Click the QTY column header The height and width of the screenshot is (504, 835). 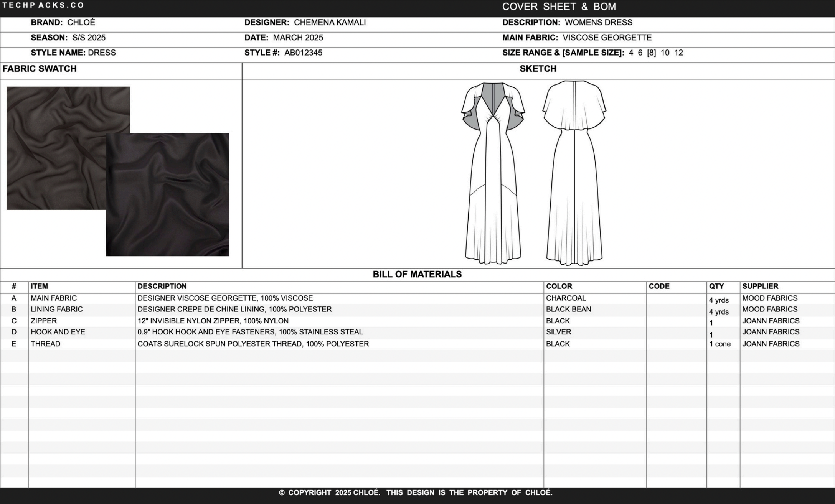716,286
